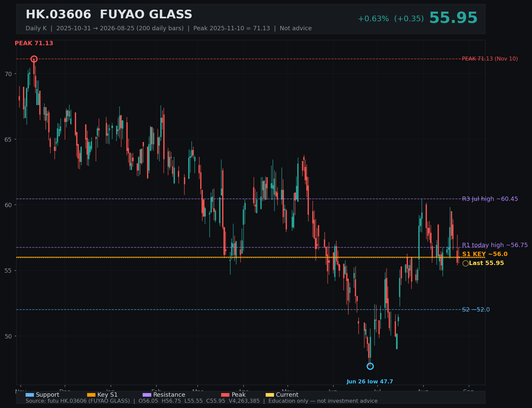Image resolution: width=532 pixels, height=408 pixels.
Task: Click the large 55.95 price in the header
Action: (453, 18)
